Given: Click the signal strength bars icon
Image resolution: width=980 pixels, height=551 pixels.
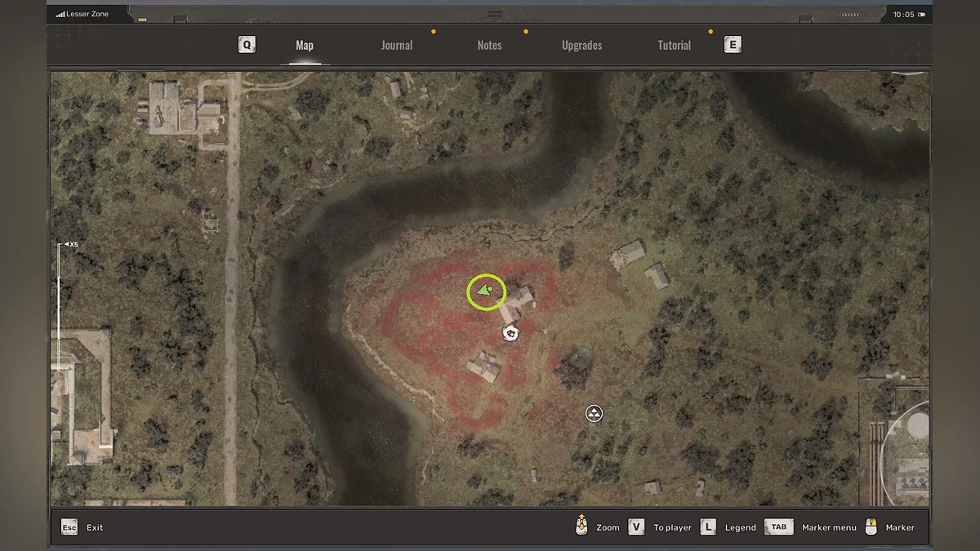Looking at the screenshot, I should pos(60,15).
